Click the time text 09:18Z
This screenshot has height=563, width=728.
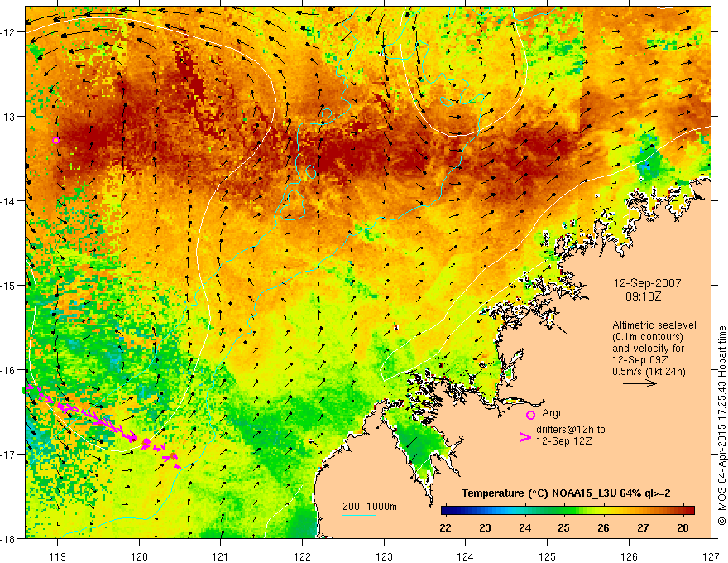click(x=643, y=296)
